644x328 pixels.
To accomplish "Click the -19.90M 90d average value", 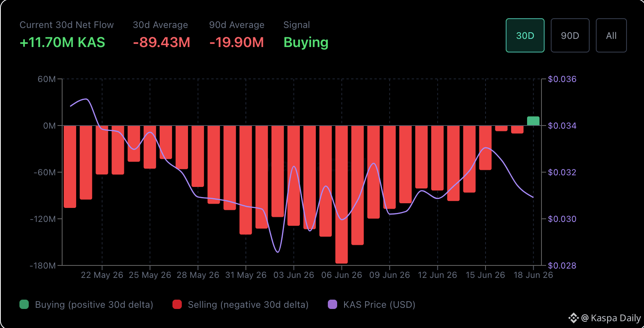I will [x=237, y=42].
